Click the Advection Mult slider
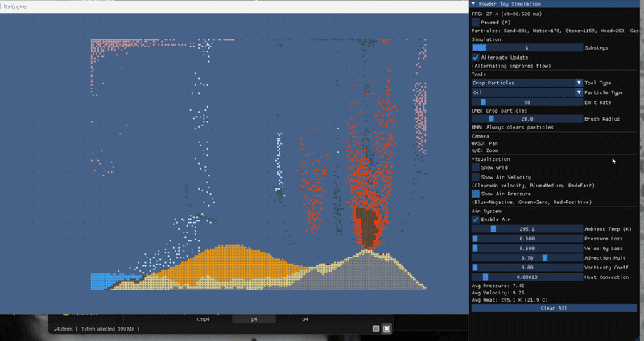 tap(526, 257)
